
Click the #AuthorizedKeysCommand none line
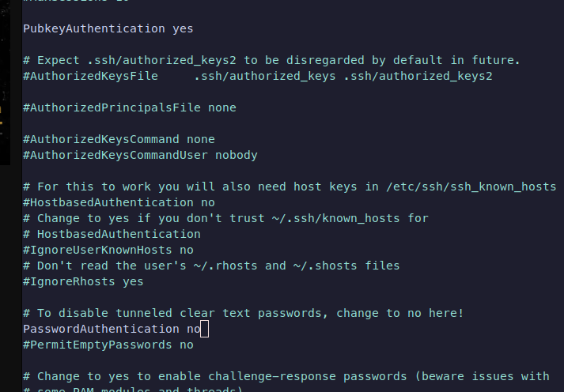pyautogui.click(x=119, y=139)
